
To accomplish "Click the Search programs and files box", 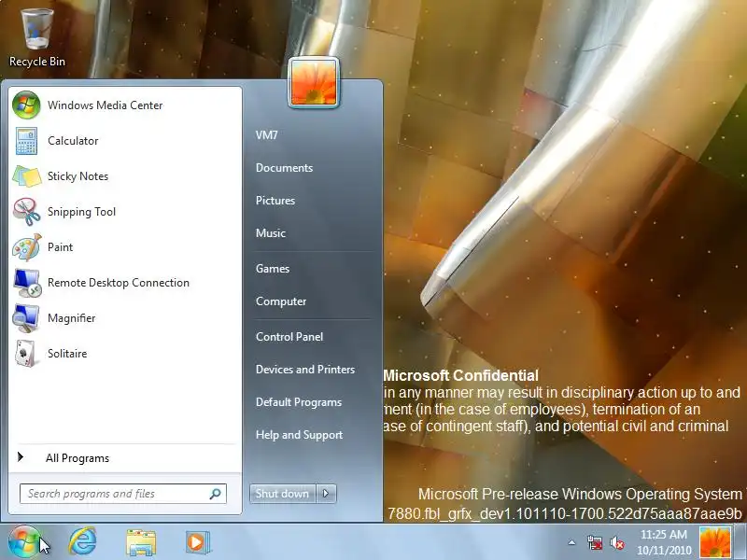I will coord(123,494).
